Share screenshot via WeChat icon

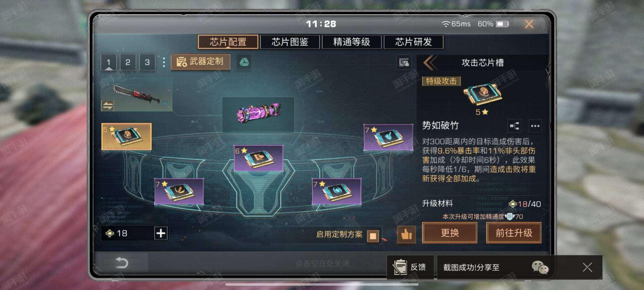(x=540, y=267)
